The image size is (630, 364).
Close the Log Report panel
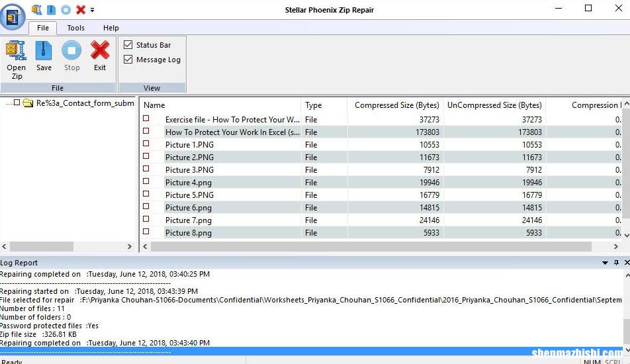[627, 262]
